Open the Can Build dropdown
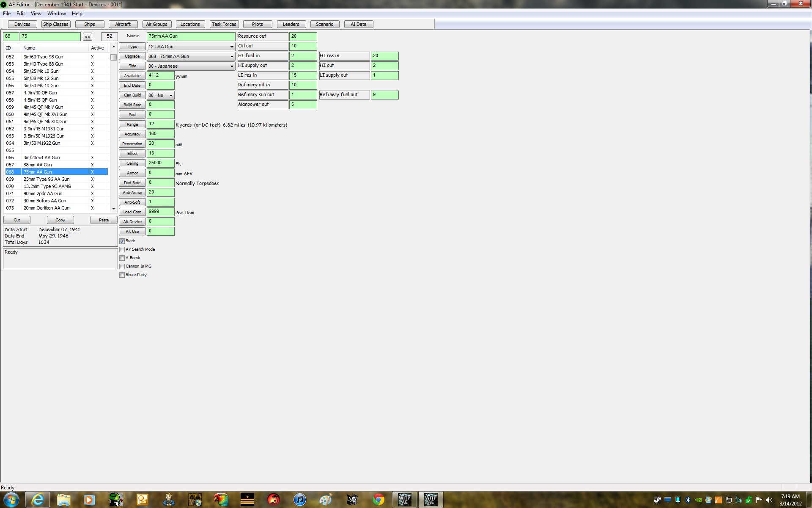Viewport: 812px width, 508px height. [160, 95]
